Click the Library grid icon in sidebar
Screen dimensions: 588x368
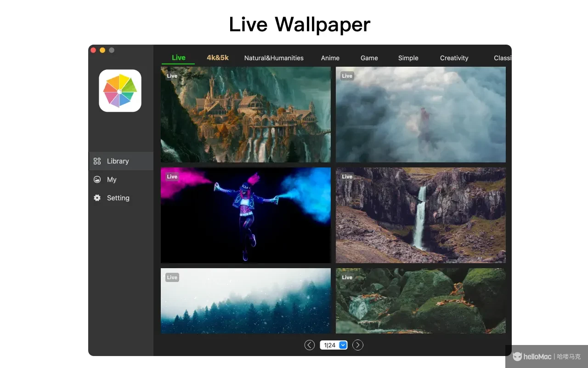(x=97, y=161)
